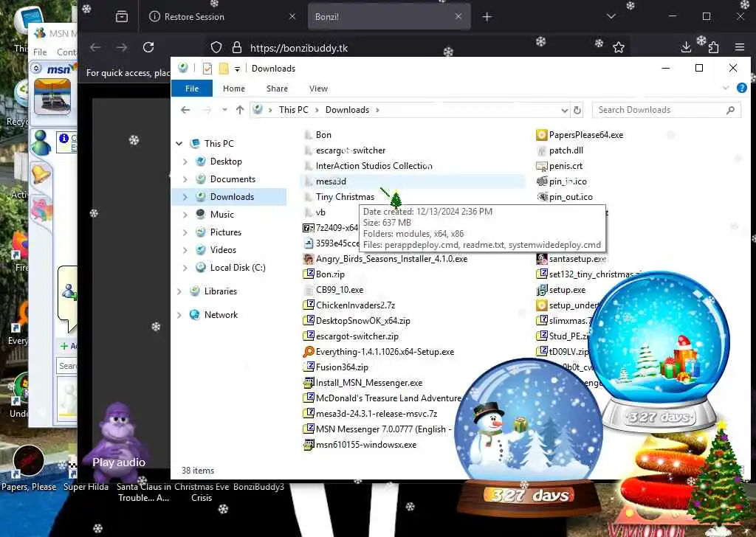Expand Desktop in navigation pane
Screen dimensions: 756x537
tap(185, 162)
